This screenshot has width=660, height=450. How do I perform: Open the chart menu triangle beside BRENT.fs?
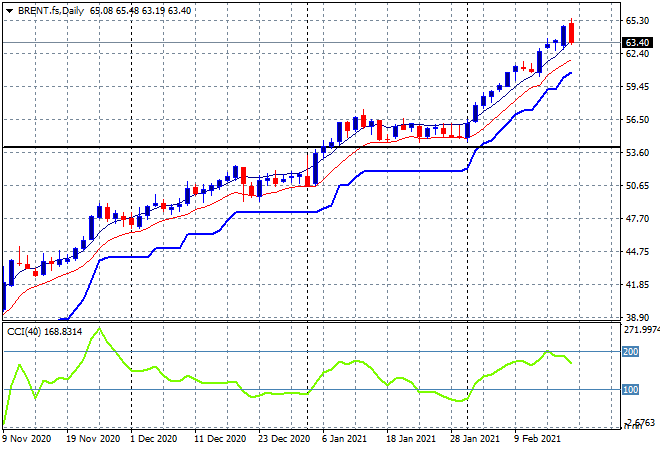coord(9,11)
